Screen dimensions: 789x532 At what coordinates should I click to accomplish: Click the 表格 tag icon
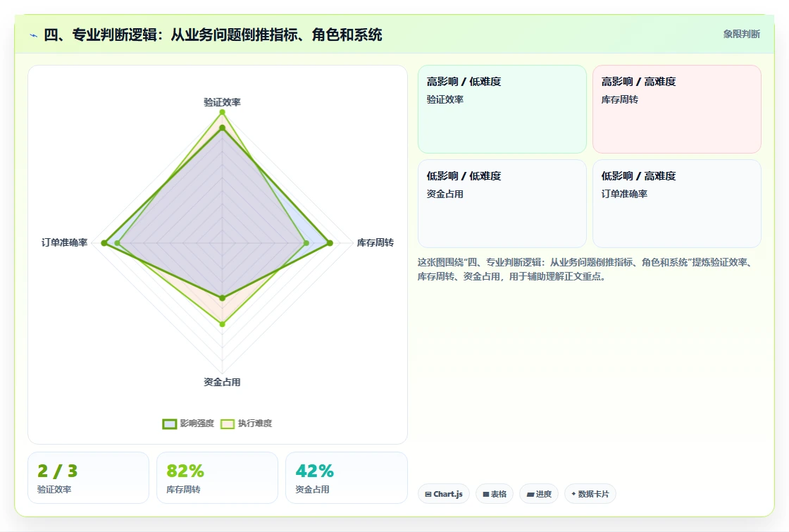[x=486, y=494]
